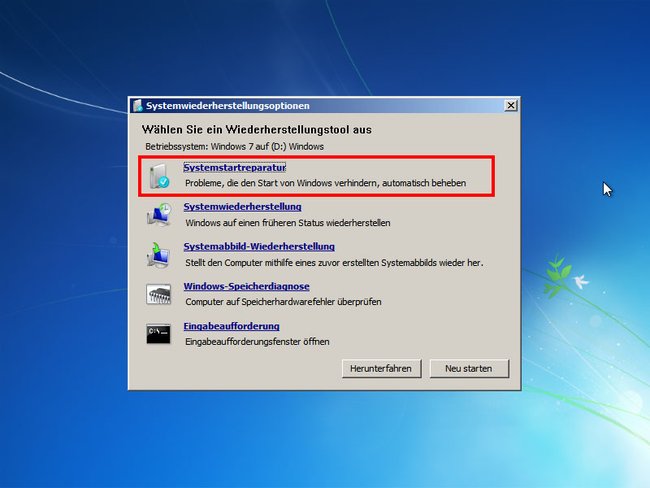
Task: Click the Systemstartreparatur icon
Action: [x=159, y=176]
